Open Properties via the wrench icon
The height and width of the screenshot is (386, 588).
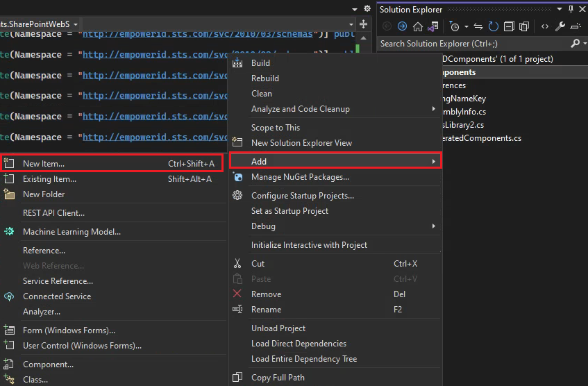(x=560, y=26)
